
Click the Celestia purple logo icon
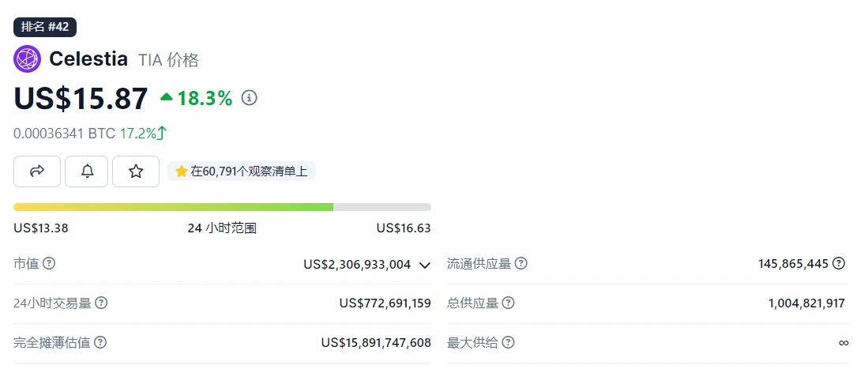(x=27, y=59)
